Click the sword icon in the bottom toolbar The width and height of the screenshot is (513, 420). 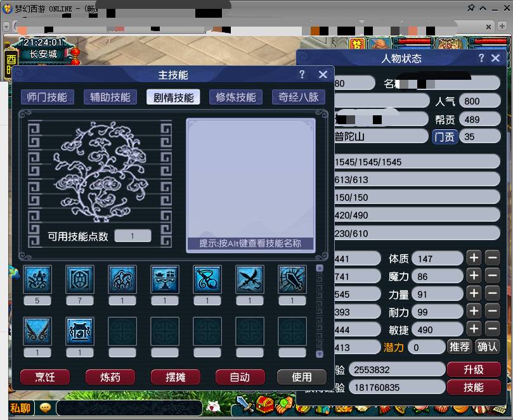point(245,404)
